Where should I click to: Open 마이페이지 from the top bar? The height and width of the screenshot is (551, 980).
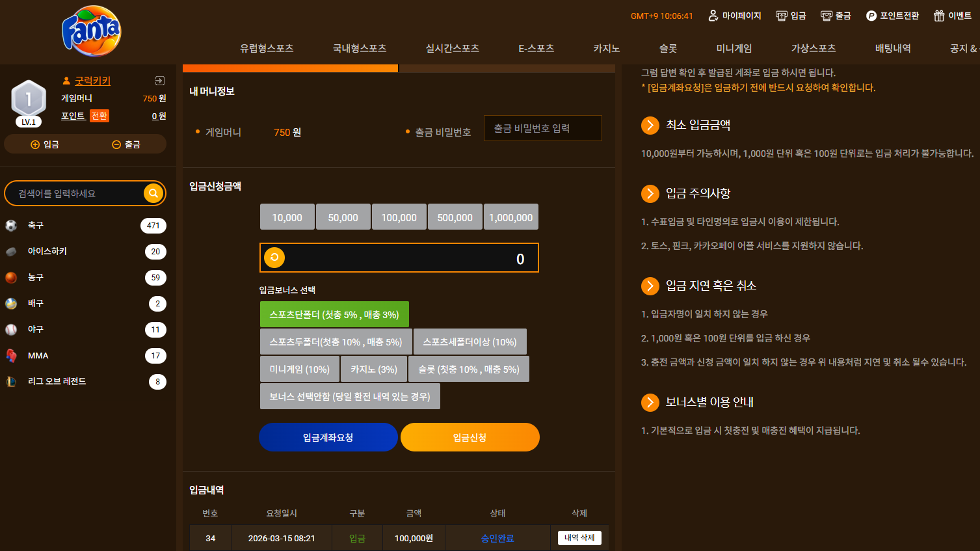click(x=734, y=16)
